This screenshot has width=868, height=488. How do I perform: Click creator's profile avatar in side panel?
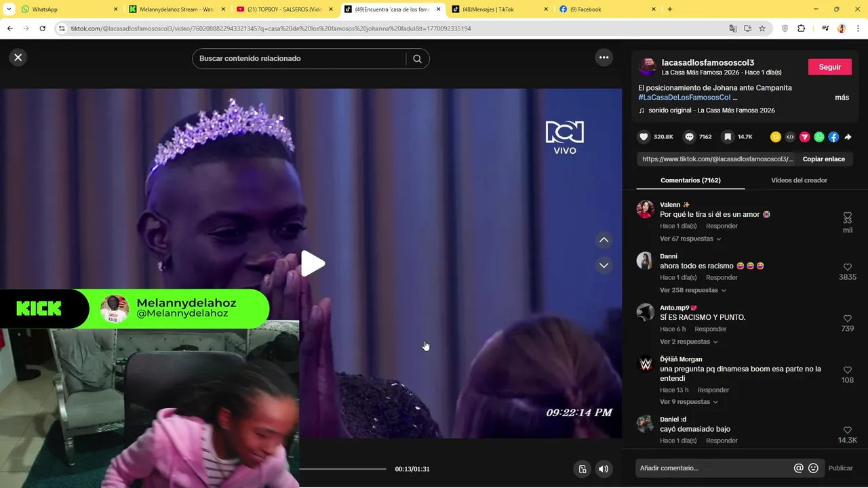(x=648, y=67)
